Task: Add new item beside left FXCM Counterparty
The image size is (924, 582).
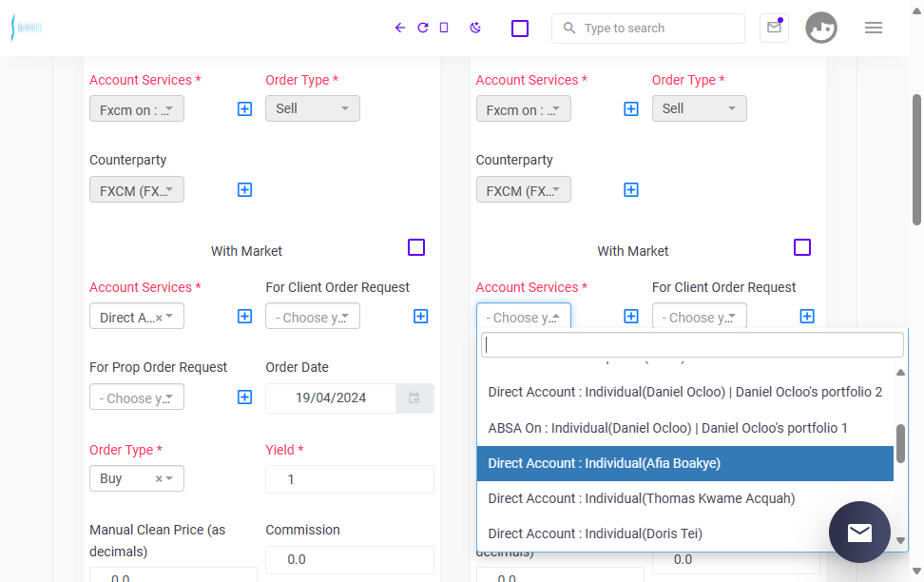Action: point(244,190)
